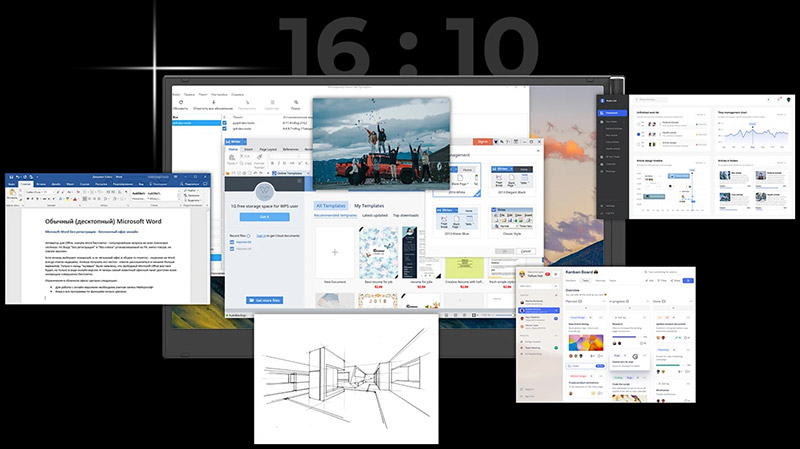Choose the '2013 Elegant Black' skin thumbnail
This screenshot has height=449, width=800.
pyautogui.click(x=511, y=178)
